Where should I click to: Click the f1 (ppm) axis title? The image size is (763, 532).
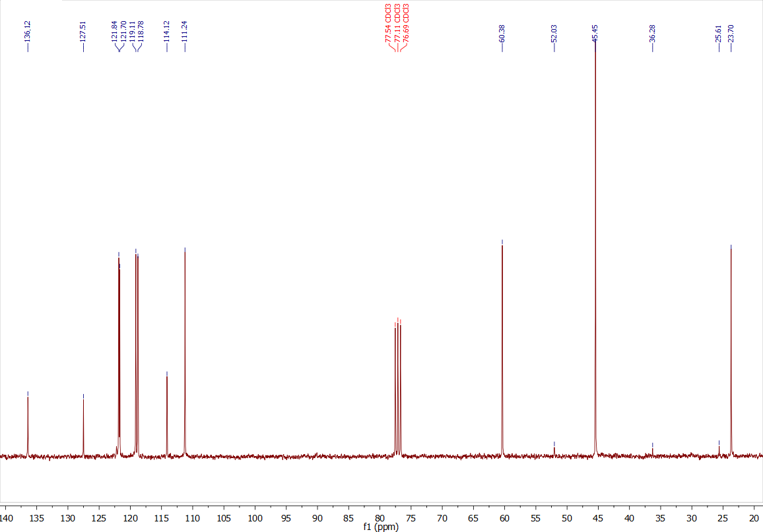pyautogui.click(x=380, y=527)
